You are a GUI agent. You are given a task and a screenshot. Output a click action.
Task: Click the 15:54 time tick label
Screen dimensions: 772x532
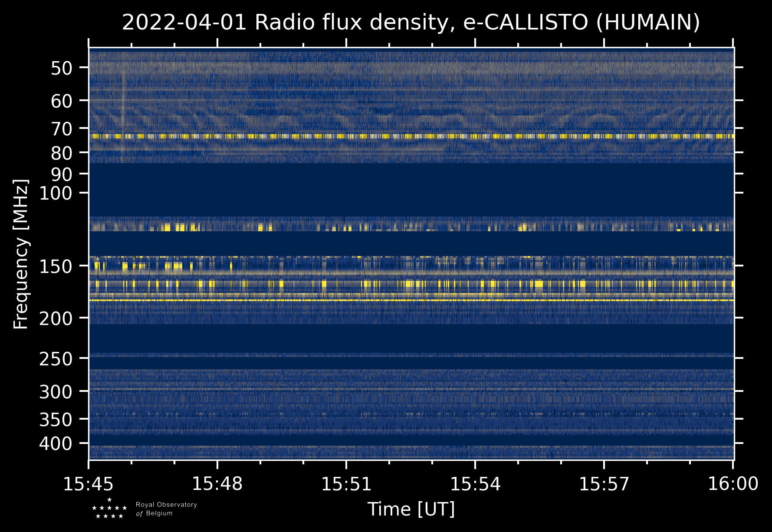click(x=475, y=484)
